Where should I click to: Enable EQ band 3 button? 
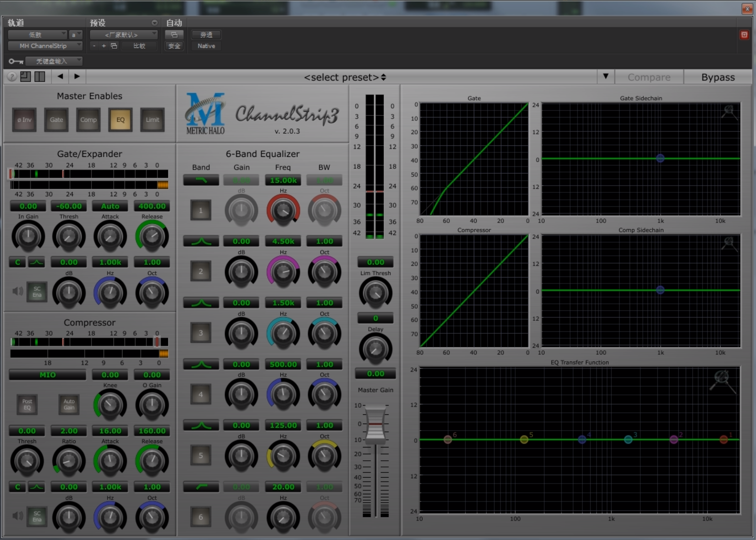point(201,333)
